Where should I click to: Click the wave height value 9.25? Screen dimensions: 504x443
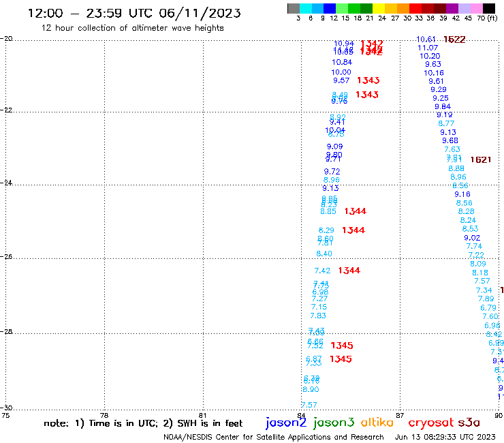tap(441, 98)
